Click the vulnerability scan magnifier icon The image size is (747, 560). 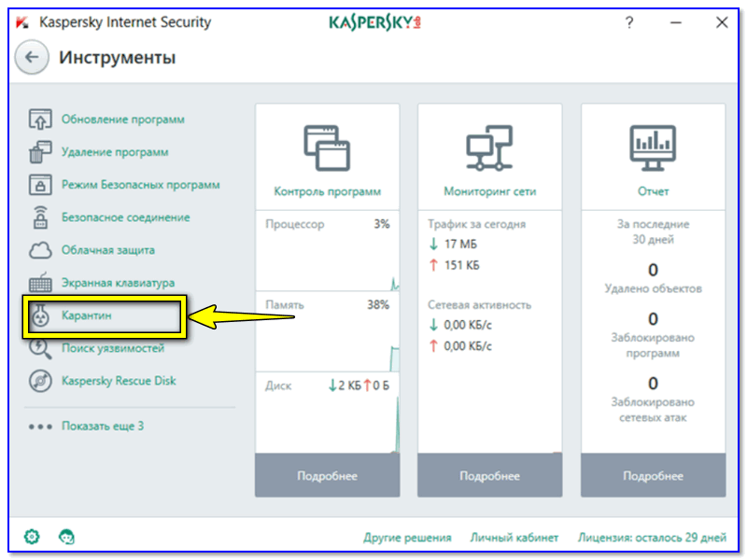(40, 348)
